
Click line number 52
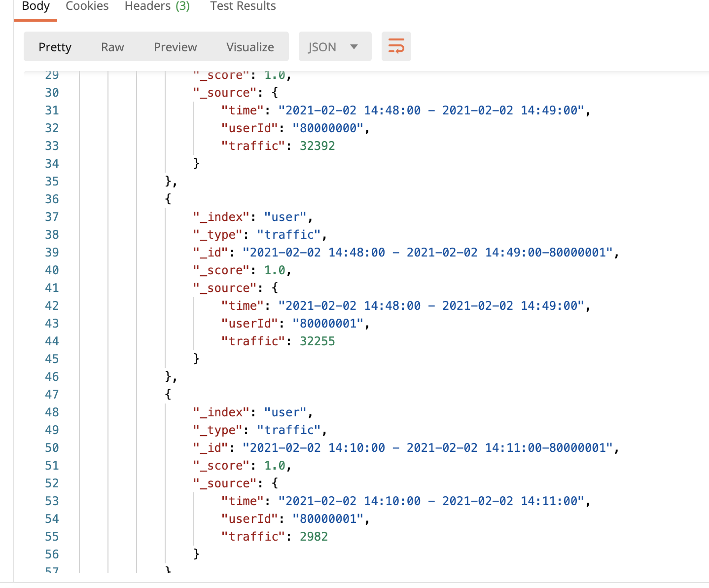pyautogui.click(x=52, y=483)
